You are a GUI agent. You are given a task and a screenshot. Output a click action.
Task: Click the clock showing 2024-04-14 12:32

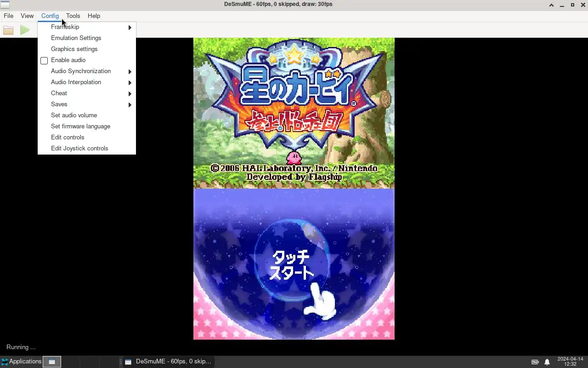pyautogui.click(x=570, y=362)
